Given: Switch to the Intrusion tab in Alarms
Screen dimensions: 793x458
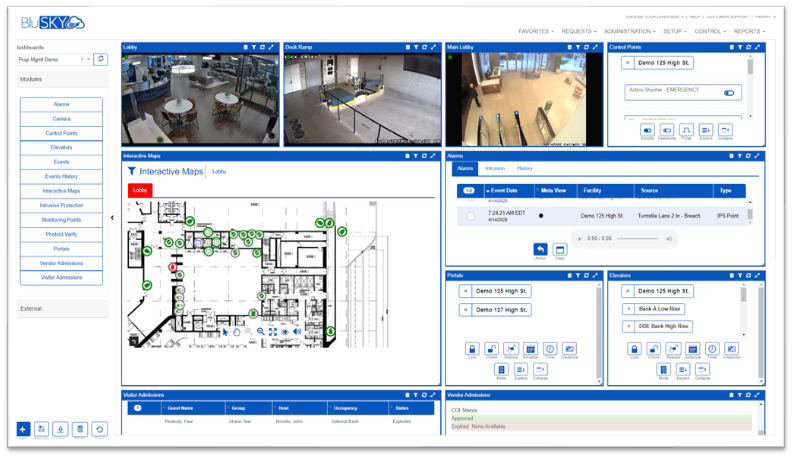Looking at the screenshot, I should 494,168.
